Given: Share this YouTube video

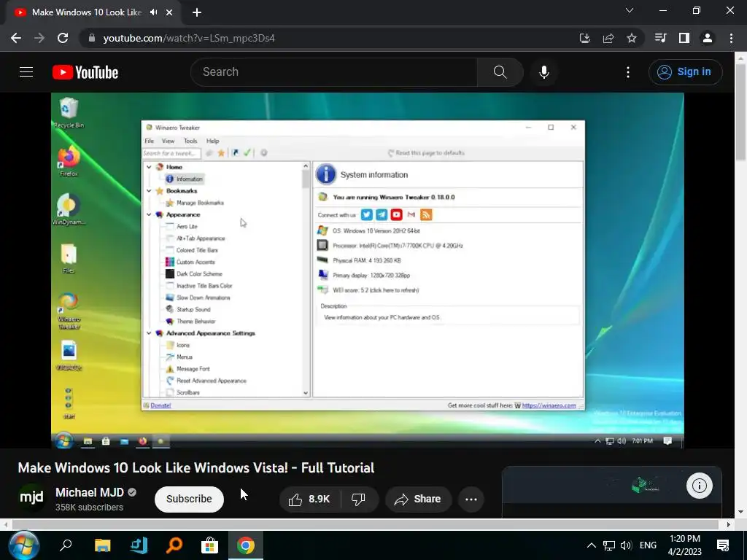Looking at the screenshot, I should [418, 499].
